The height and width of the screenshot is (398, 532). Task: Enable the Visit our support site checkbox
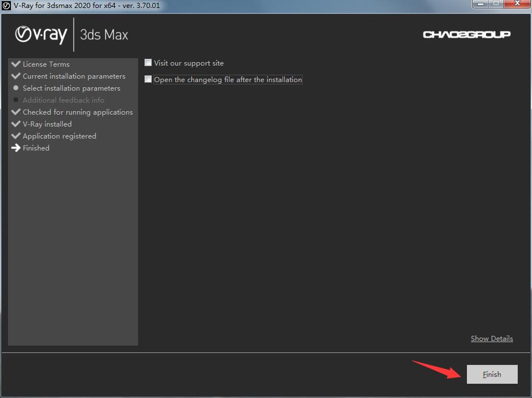pos(148,63)
